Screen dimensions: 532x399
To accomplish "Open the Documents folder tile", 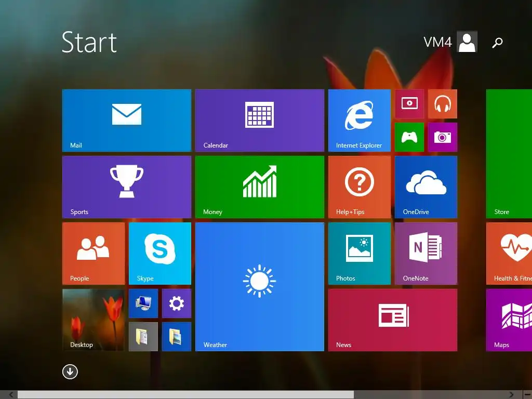I will click(143, 337).
